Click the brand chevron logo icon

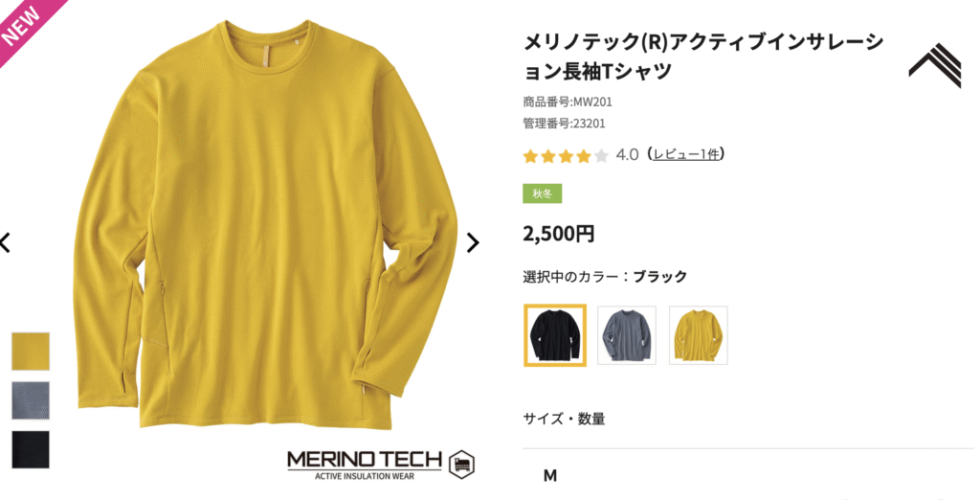click(x=935, y=66)
